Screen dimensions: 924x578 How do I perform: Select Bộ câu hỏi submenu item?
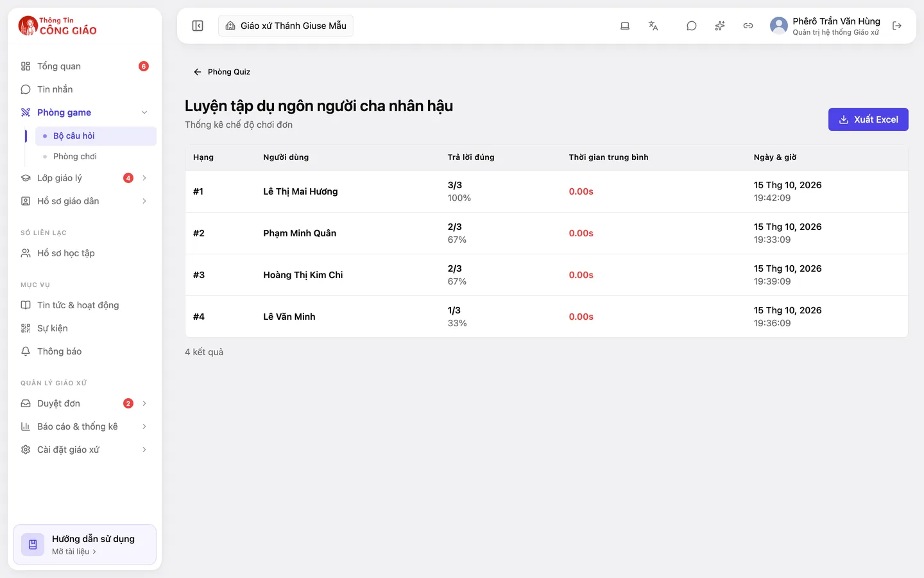96,136
